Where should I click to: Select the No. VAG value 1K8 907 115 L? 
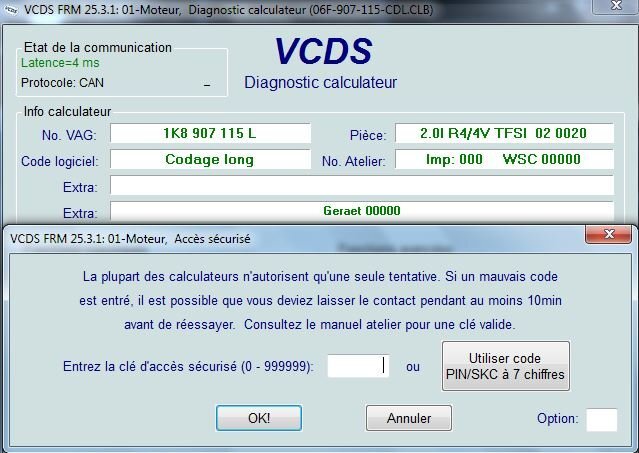[210, 133]
